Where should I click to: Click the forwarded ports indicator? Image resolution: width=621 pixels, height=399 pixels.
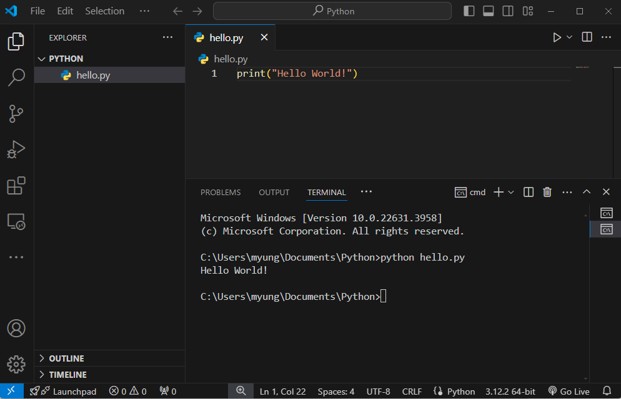(168, 391)
